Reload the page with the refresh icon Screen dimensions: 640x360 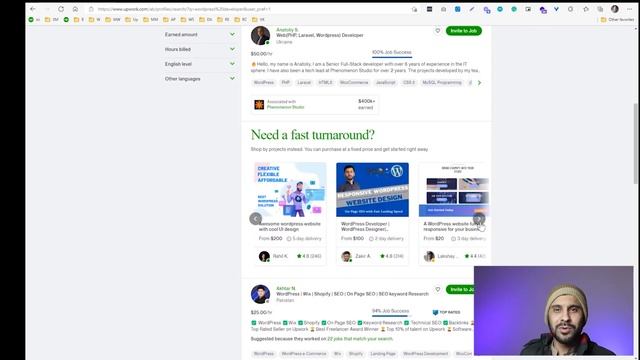(61, 9)
